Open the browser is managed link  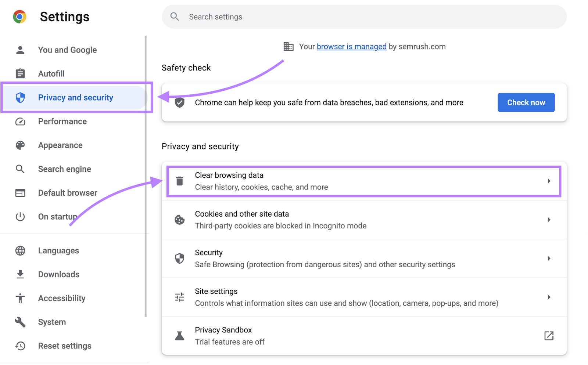pos(351,47)
